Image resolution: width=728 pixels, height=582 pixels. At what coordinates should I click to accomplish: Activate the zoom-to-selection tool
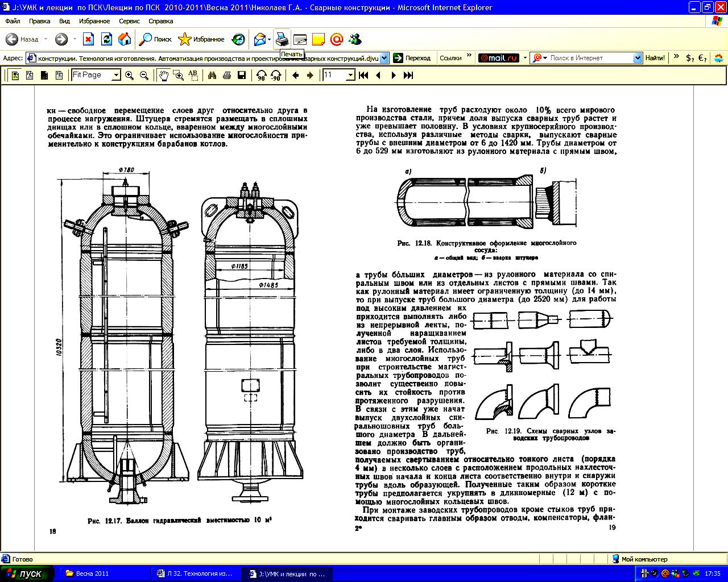tap(179, 75)
